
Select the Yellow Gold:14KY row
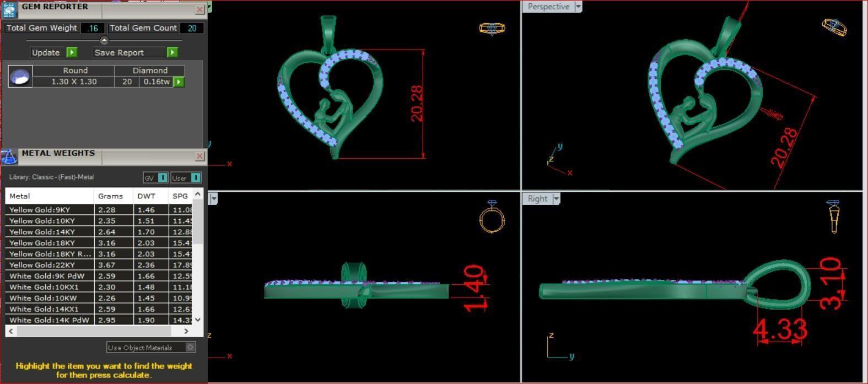click(50, 232)
